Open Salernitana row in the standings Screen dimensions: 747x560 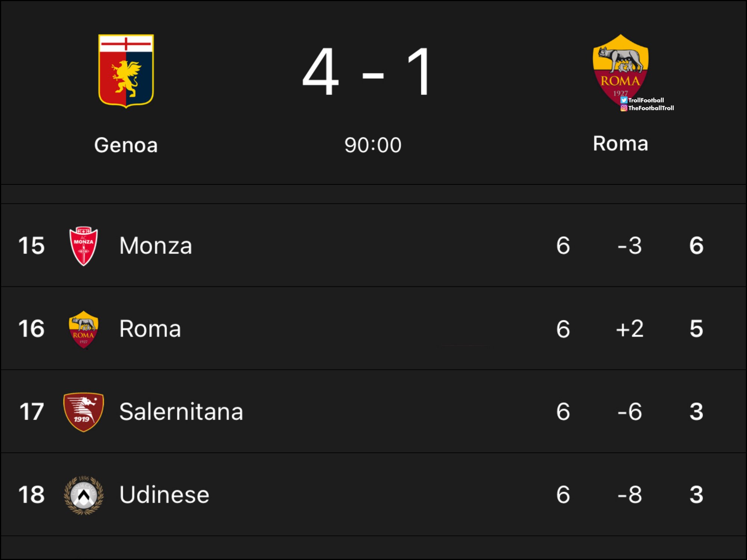[x=373, y=411]
